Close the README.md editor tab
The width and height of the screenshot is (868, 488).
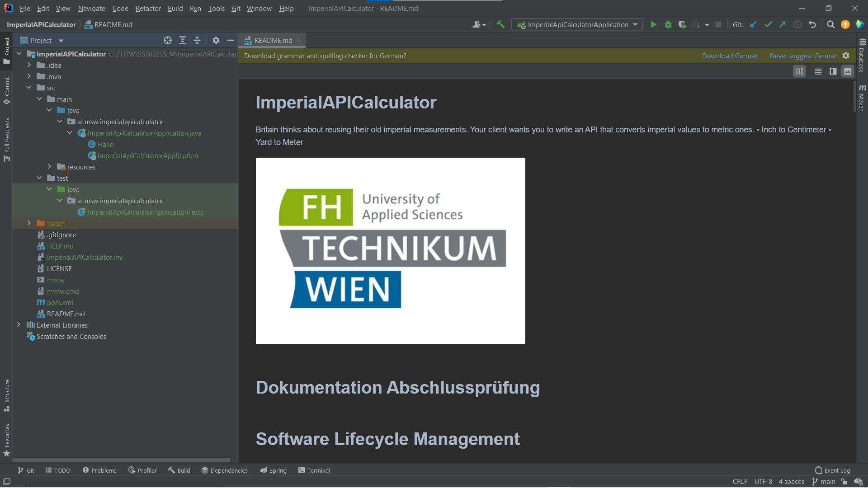299,40
